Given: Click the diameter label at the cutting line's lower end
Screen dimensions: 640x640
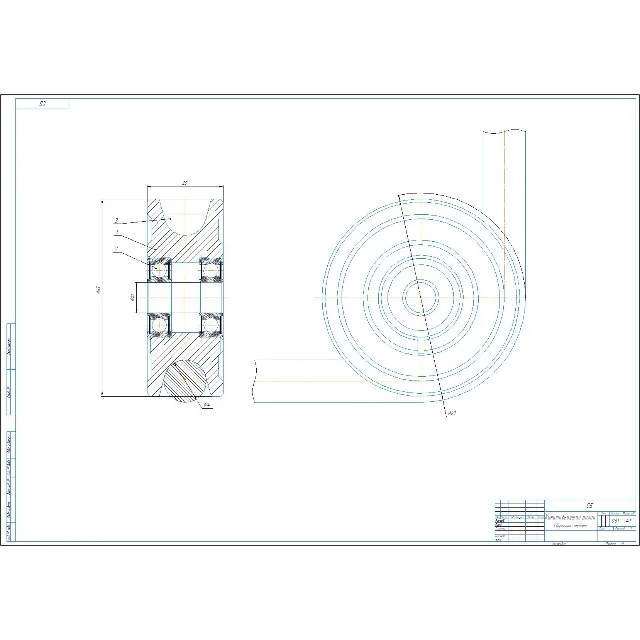Looking at the screenshot, I should point(451,413).
